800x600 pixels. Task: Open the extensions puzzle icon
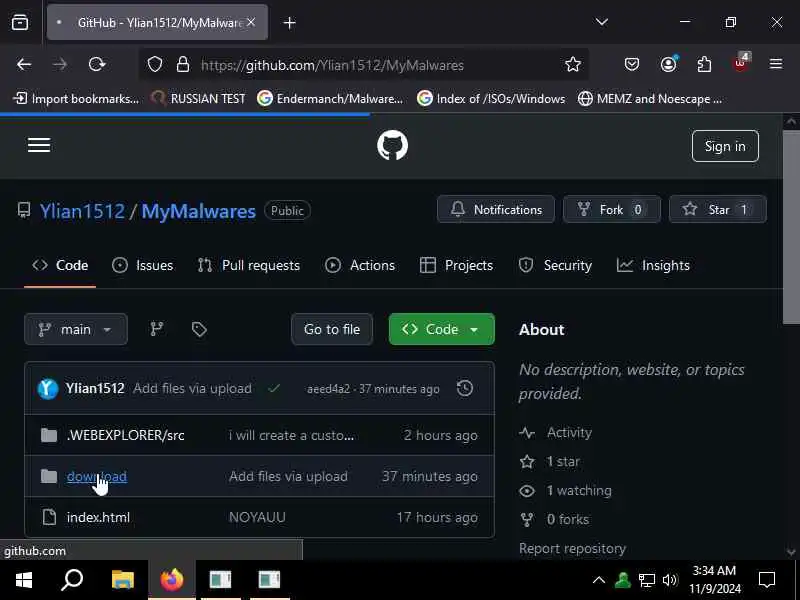704,64
